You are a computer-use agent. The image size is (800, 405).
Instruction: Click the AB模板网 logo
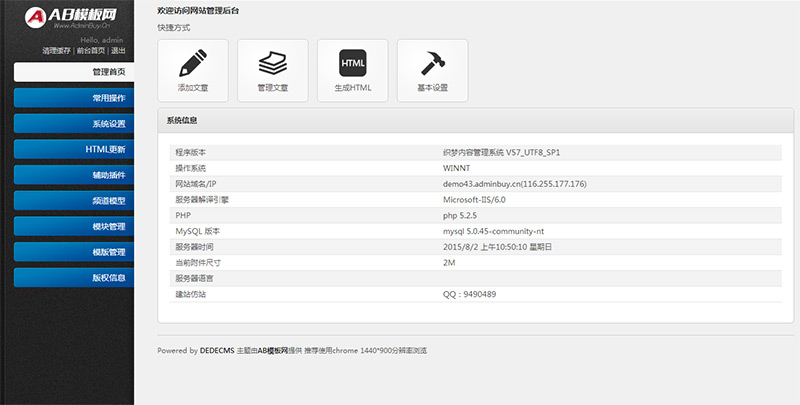click(67, 17)
